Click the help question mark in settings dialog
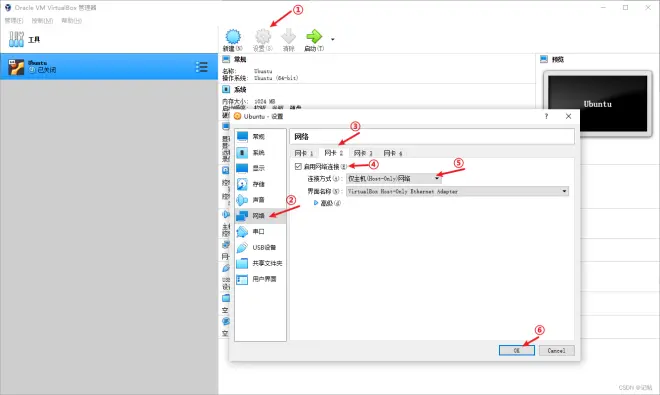 [546, 116]
